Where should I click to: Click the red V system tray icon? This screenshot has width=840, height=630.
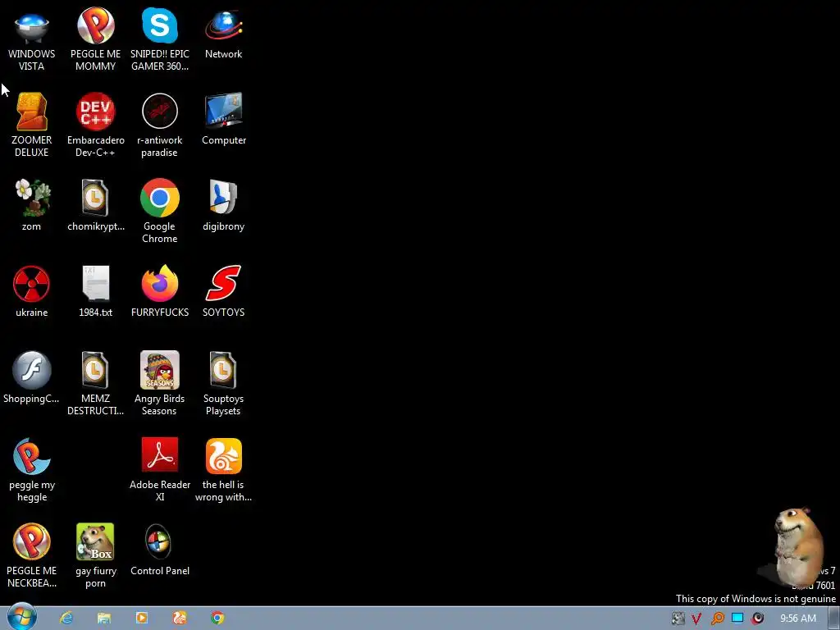(x=697, y=619)
